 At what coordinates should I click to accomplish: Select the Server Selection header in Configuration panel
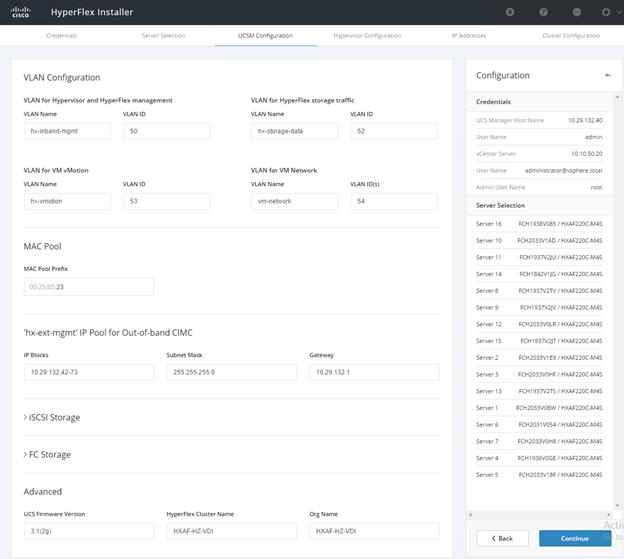pos(540,205)
